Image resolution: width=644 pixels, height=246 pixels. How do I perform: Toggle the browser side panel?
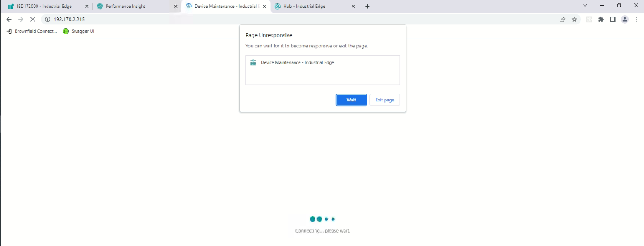pos(613,20)
